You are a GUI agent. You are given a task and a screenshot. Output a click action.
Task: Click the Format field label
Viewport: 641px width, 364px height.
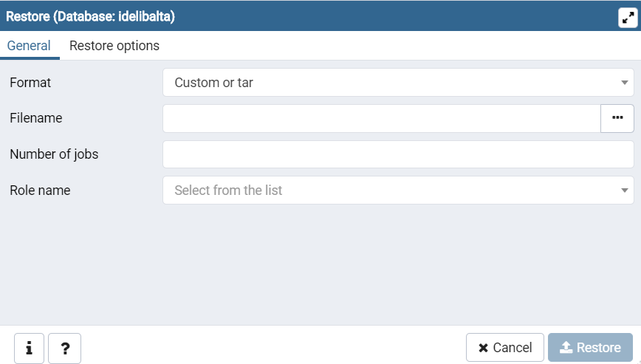tap(30, 83)
